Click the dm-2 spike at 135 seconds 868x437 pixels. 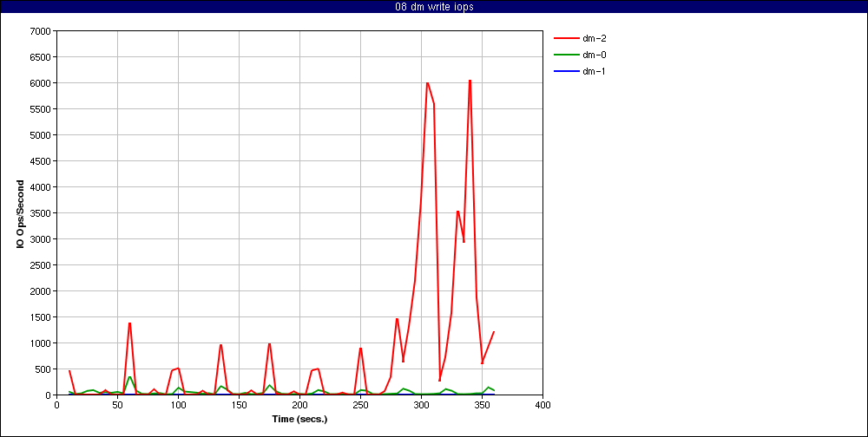[220, 344]
